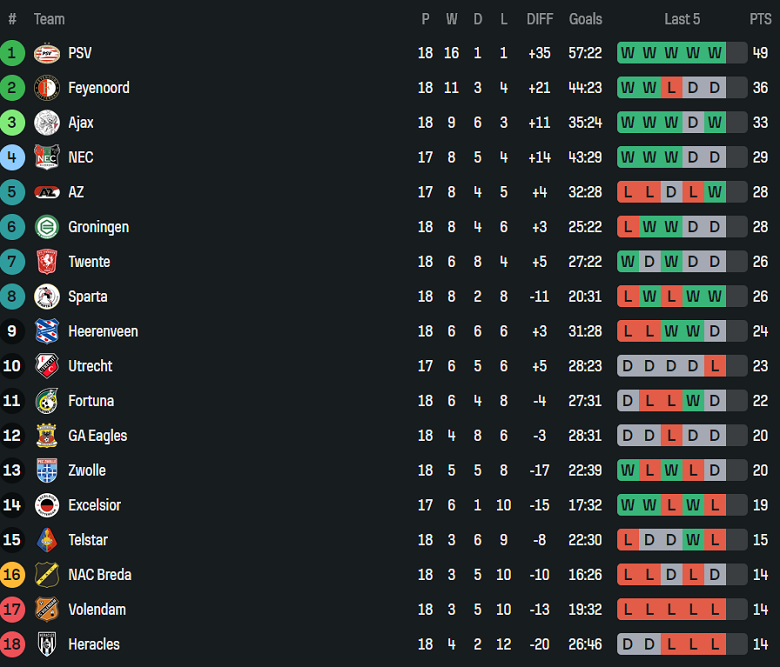Click the Heerenveen club crest
Screen dimensions: 780x667
(x=47, y=331)
